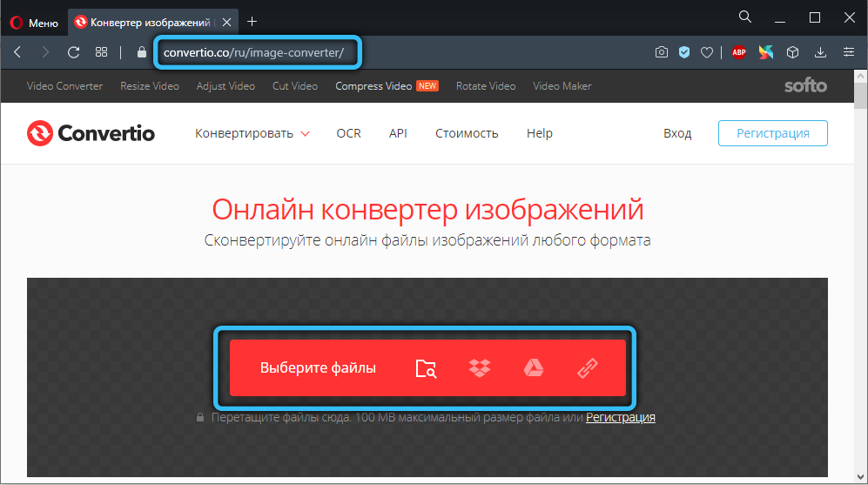Click the search tabs magnifier icon
Viewport: 868px width, 485px height.
coord(745,17)
